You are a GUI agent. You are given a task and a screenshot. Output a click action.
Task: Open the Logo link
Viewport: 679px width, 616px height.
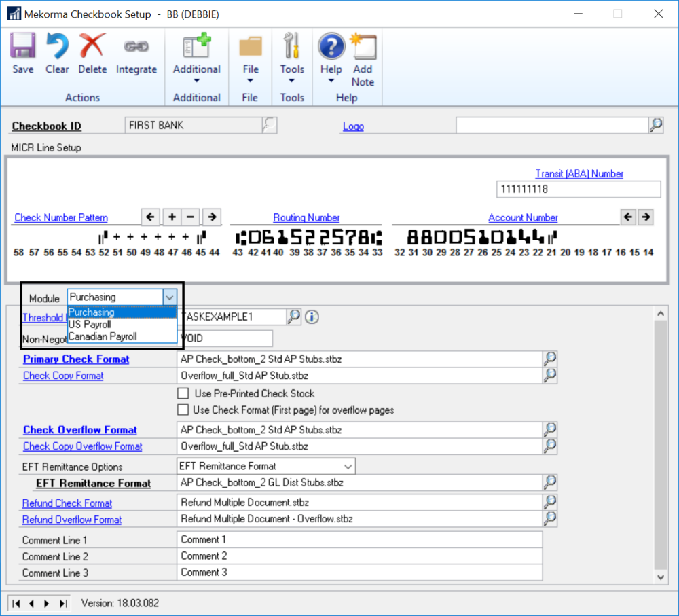[x=353, y=126]
